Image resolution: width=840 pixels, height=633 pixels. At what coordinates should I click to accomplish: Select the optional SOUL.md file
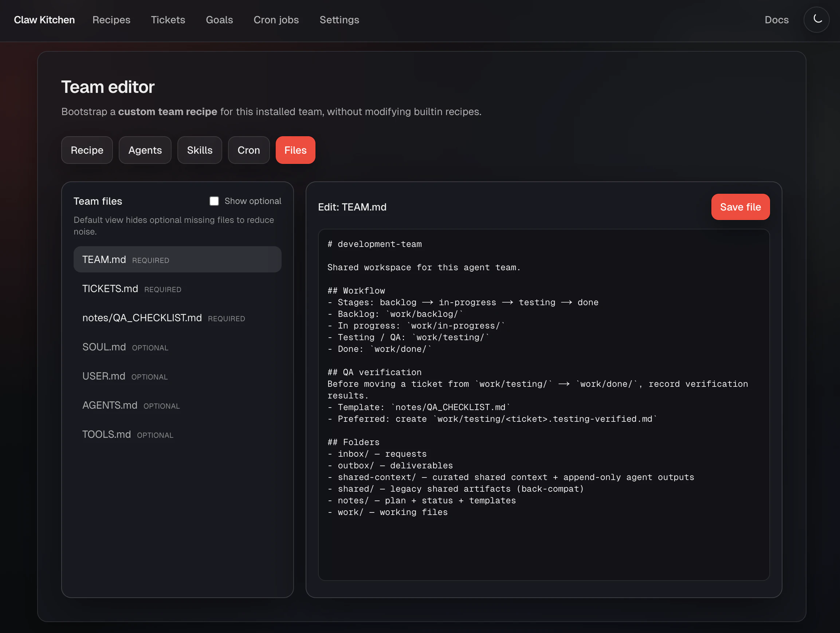click(104, 347)
